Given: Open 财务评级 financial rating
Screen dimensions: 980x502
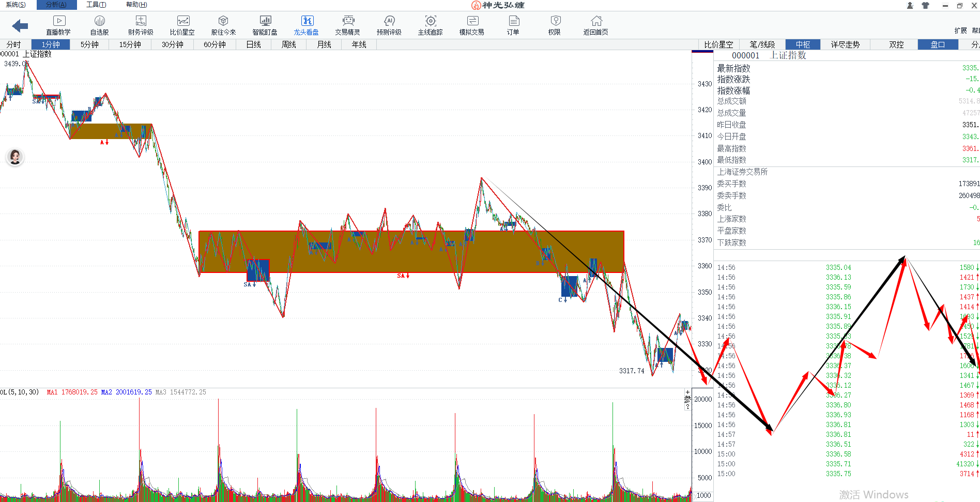Looking at the screenshot, I should point(141,25).
